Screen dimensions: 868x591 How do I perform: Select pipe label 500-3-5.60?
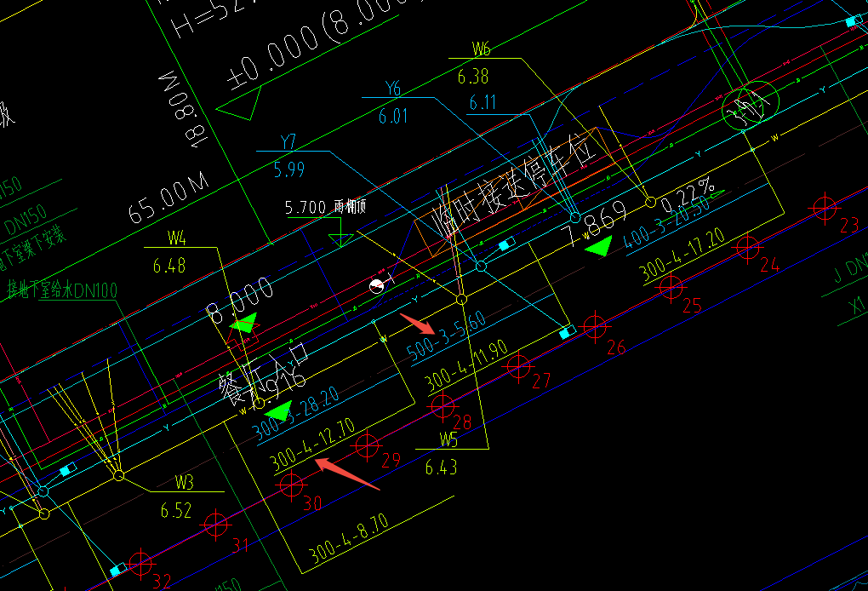pyautogui.click(x=446, y=336)
